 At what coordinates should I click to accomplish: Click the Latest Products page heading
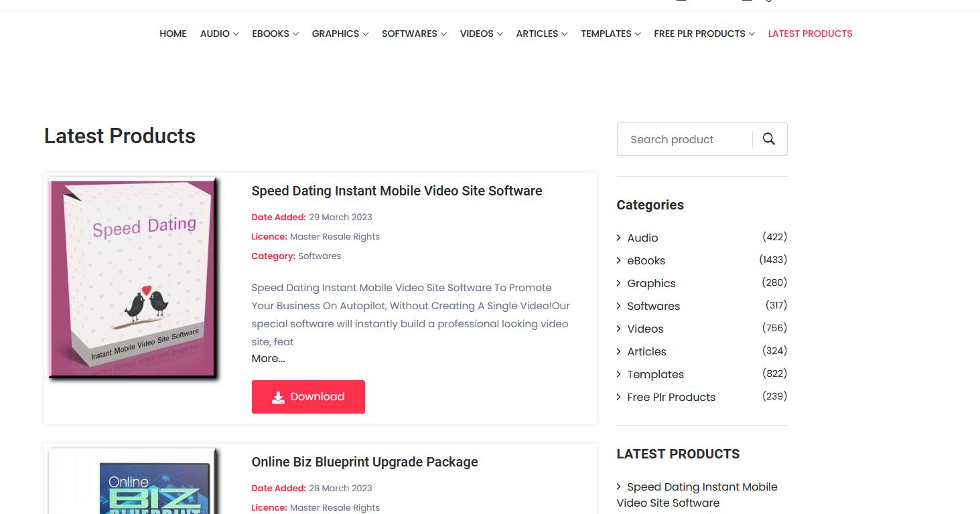point(120,136)
